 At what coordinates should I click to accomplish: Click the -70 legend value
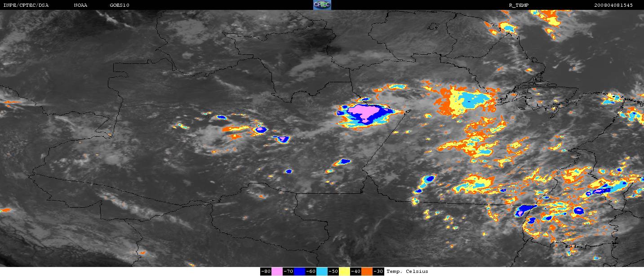[x=288, y=272]
